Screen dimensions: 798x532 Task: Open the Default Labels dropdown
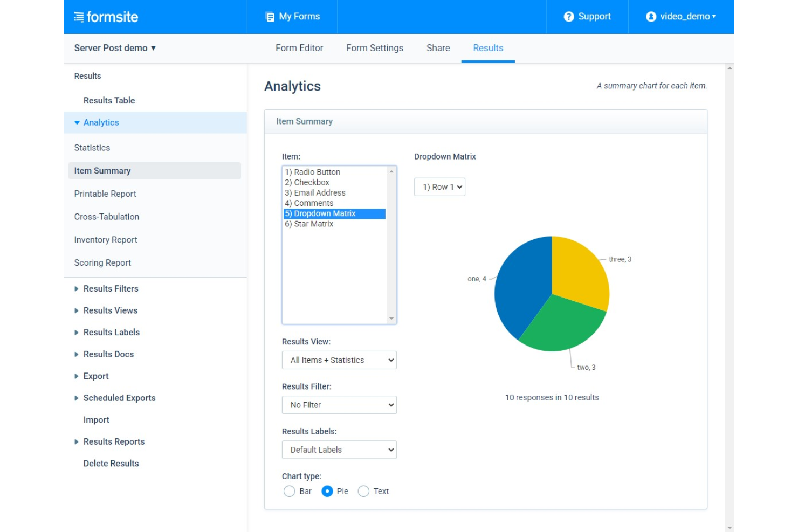coord(339,450)
